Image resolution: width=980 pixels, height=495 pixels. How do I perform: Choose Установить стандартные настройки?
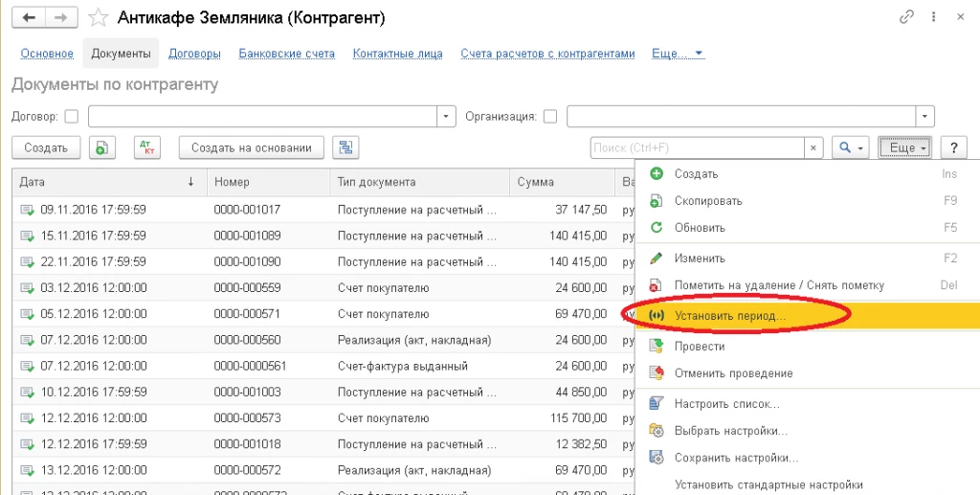(x=807, y=485)
